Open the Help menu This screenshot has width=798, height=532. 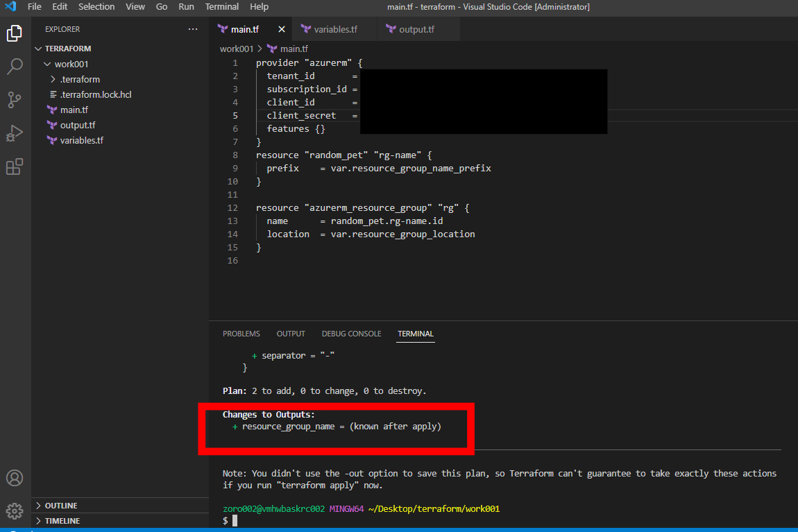click(x=259, y=7)
